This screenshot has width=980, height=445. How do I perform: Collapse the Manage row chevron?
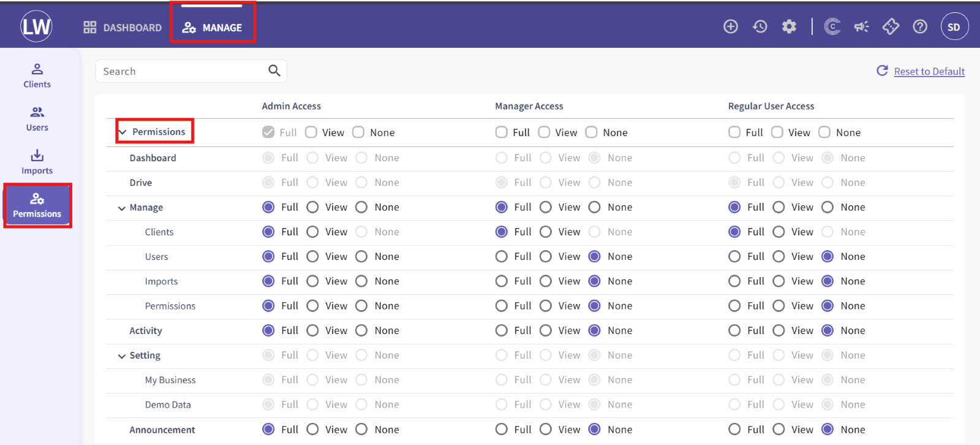coord(121,208)
